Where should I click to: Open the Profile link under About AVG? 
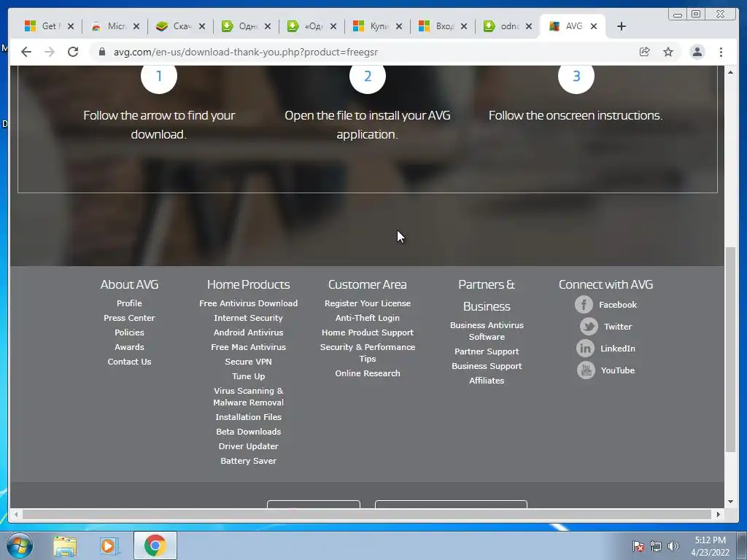click(129, 303)
